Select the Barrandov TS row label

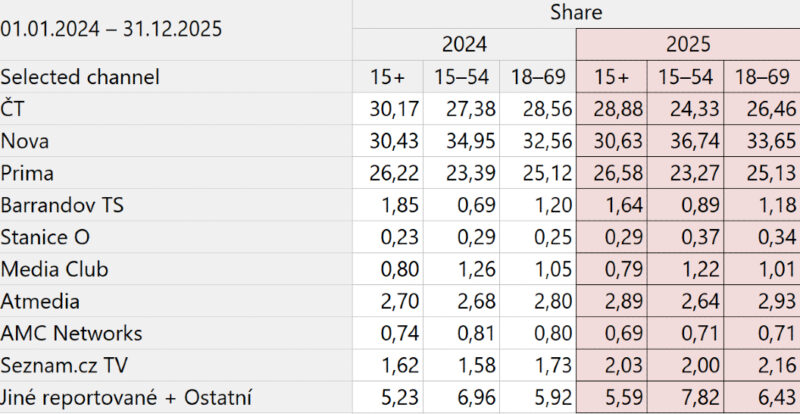[x=62, y=206]
